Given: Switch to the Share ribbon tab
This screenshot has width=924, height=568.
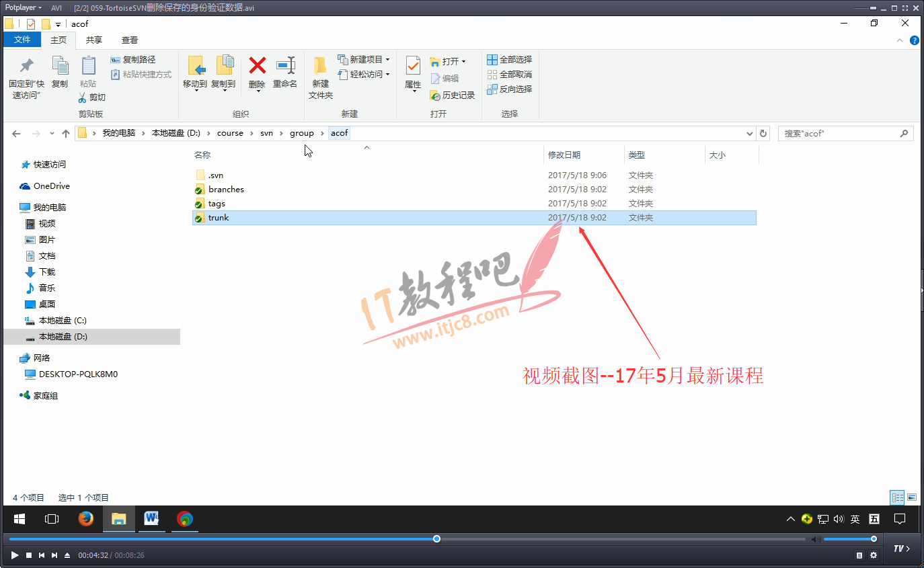Looking at the screenshot, I should pos(94,40).
